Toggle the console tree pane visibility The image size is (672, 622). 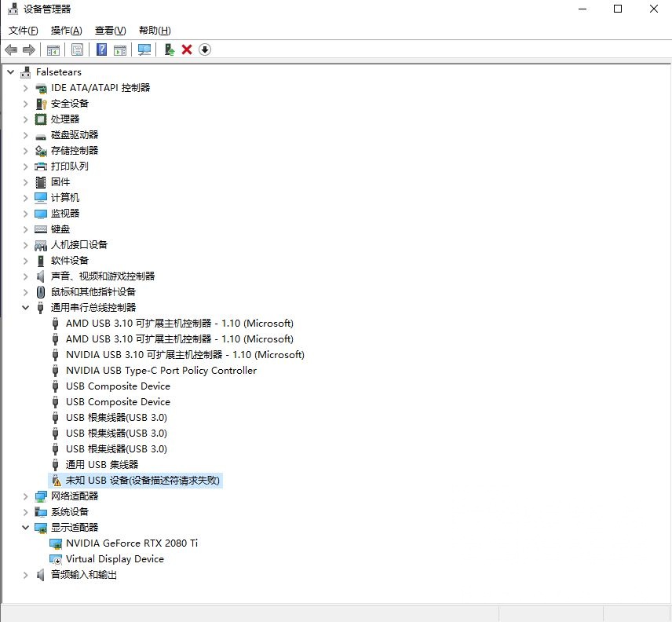(x=52, y=49)
